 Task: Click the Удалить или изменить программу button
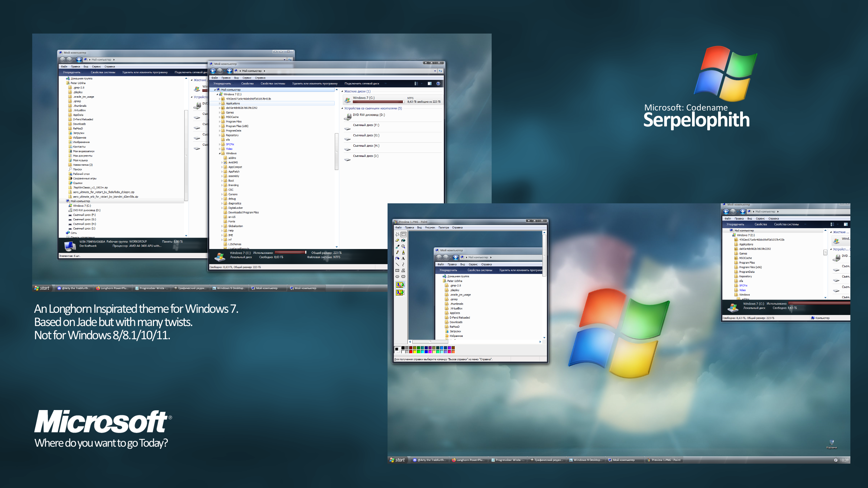point(315,83)
